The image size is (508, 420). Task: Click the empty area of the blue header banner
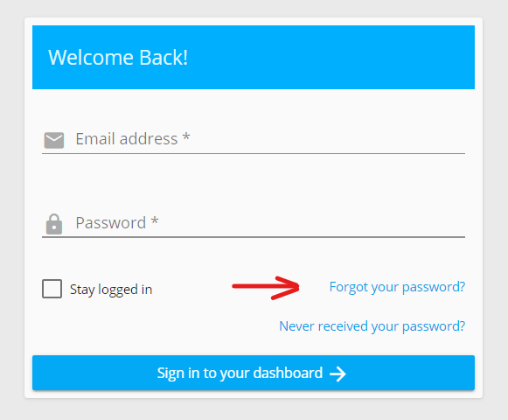tap(331, 58)
